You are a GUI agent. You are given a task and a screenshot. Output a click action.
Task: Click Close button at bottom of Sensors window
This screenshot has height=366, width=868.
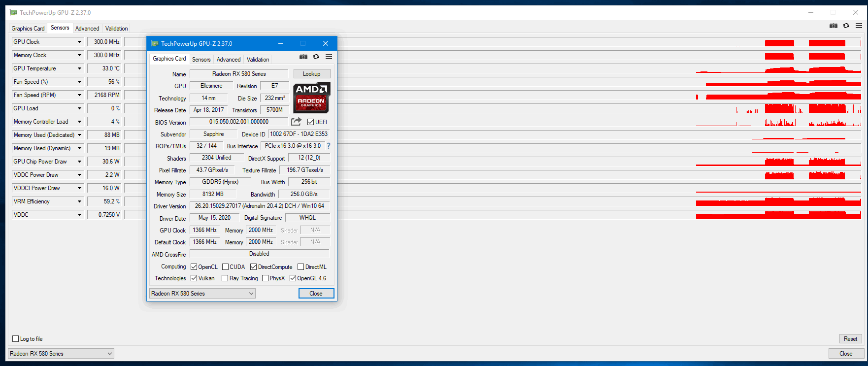[x=846, y=354]
